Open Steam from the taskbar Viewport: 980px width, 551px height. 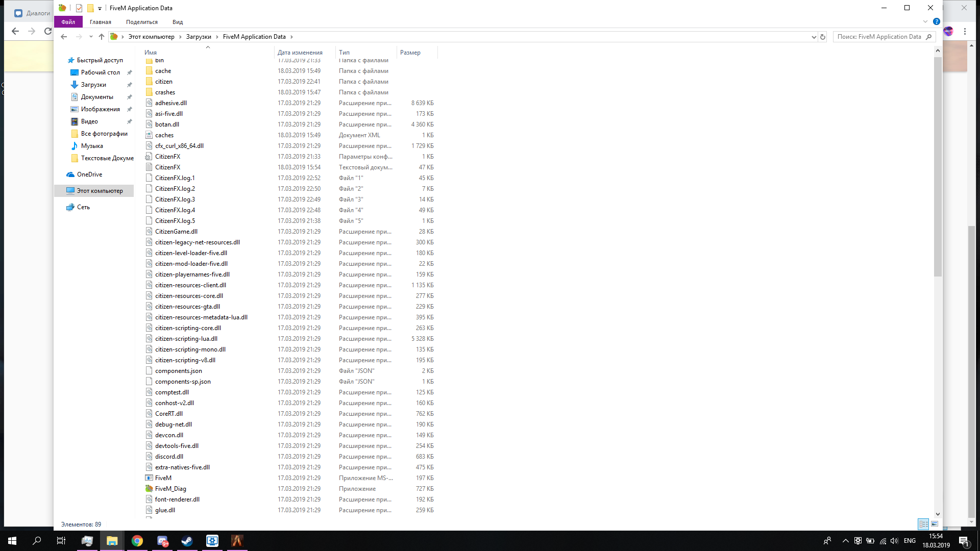(x=187, y=541)
